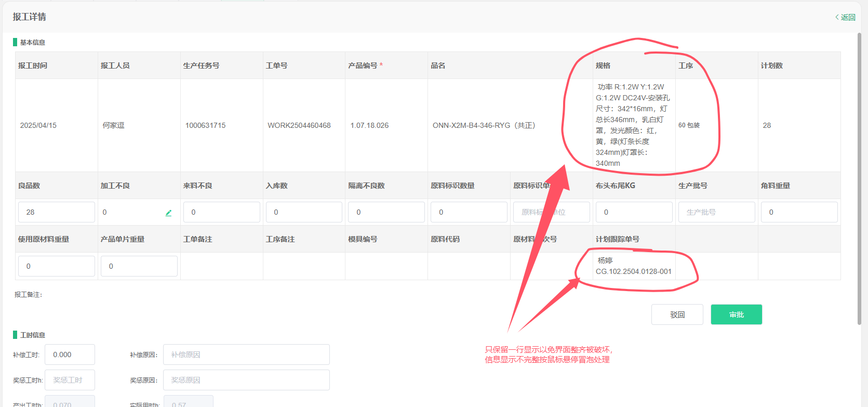This screenshot has width=868, height=407.
Task: Click the 生产批号 input field
Action: tap(716, 212)
